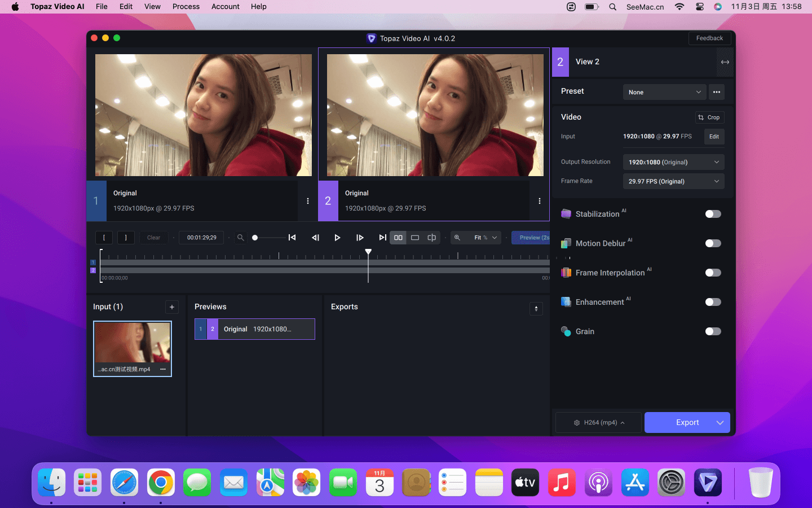Click the Frame Interpolation filter icon
This screenshot has width=812, height=508.
click(566, 273)
